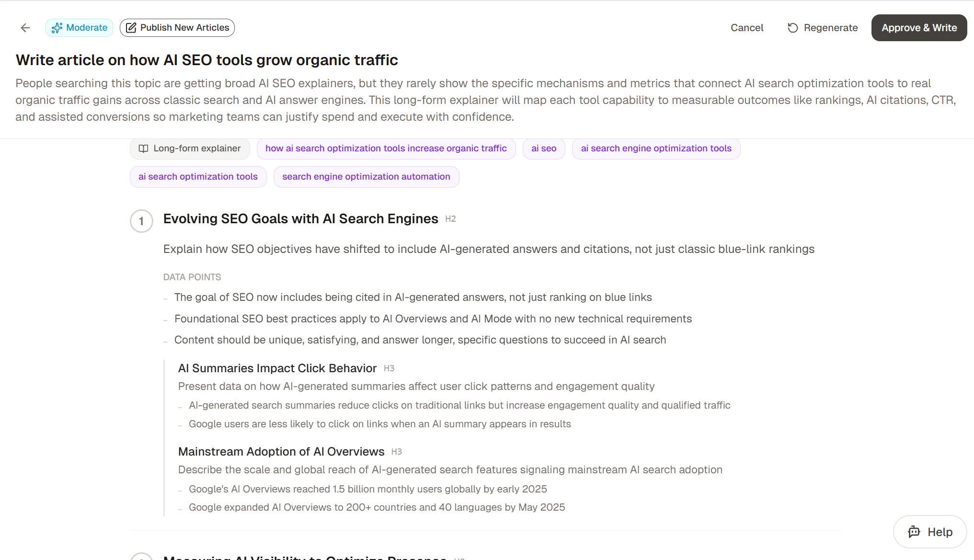Select the Long-form explainer tag

click(190, 149)
